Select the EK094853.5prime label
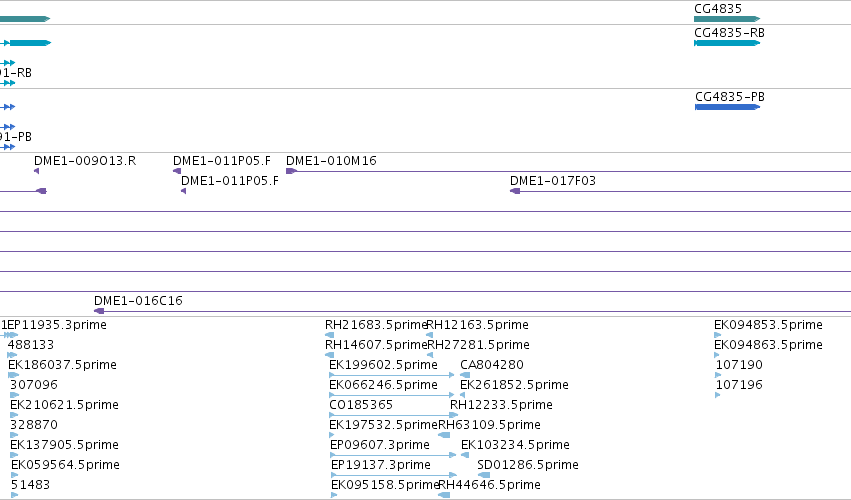Image resolution: width=851 pixels, height=500 pixels. coord(769,325)
